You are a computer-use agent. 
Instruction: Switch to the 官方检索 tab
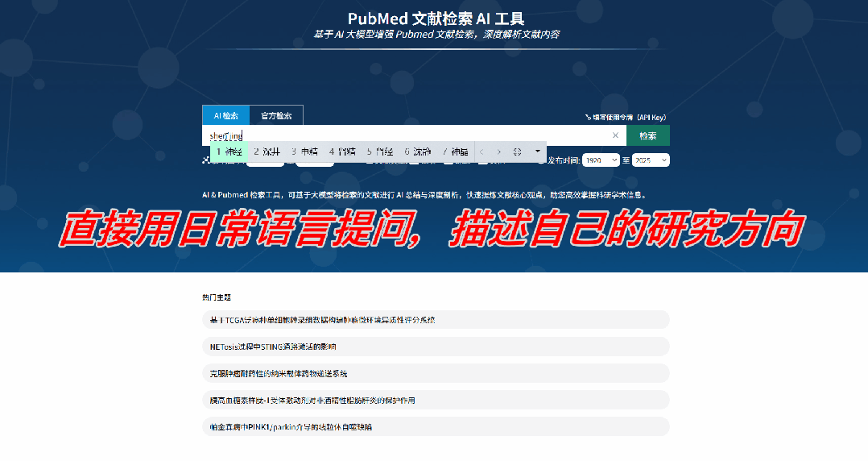[x=276, y=116]
